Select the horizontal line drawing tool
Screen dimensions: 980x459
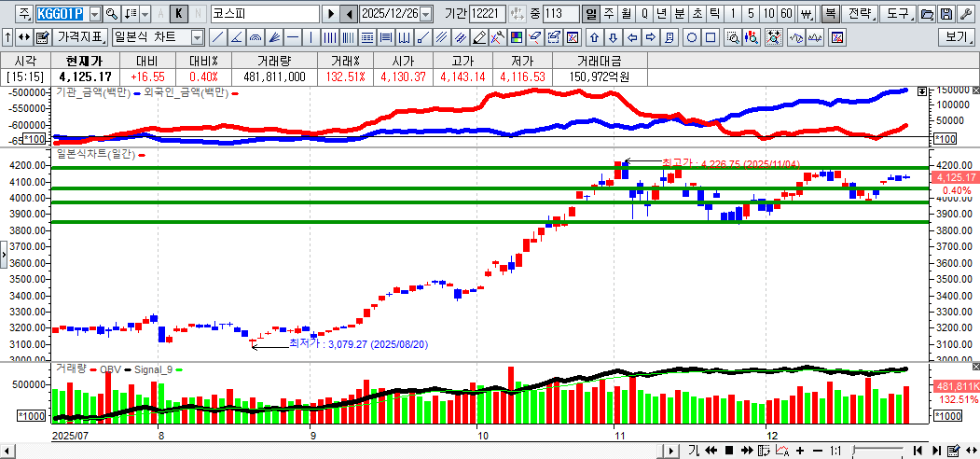tap(292, 37)
